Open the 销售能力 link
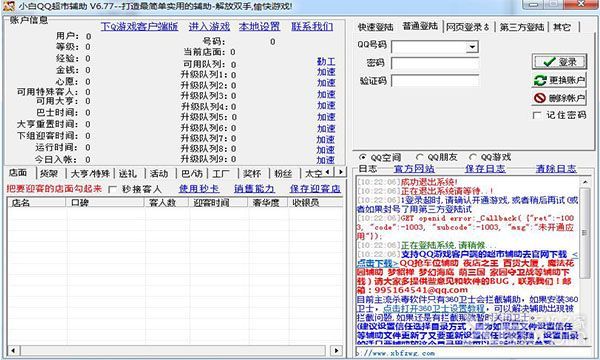 pyautogui.click(x=254, y=189)
